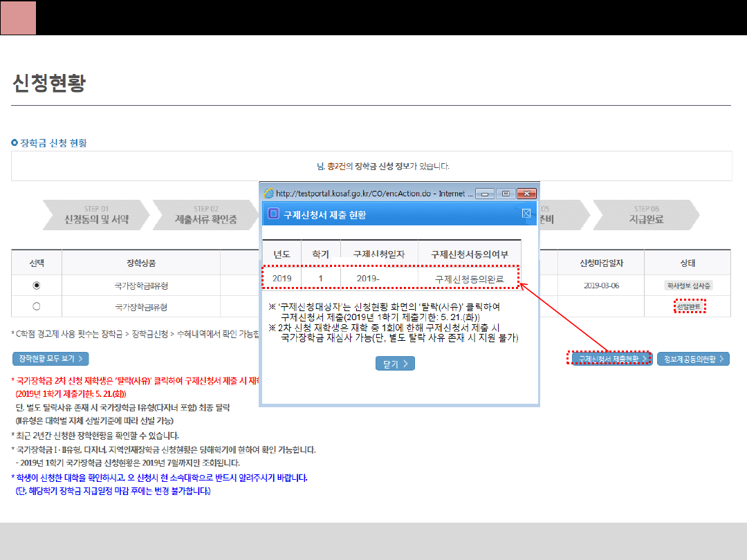Screen dimensions: 747x560
Task: Select STEP 01 신청동의 및 서약
Action: [96, 215]
